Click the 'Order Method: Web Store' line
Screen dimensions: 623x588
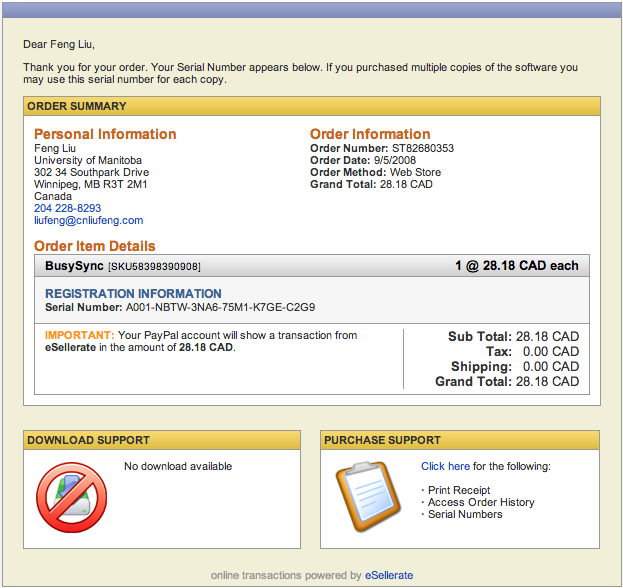[x=375, y=172]
